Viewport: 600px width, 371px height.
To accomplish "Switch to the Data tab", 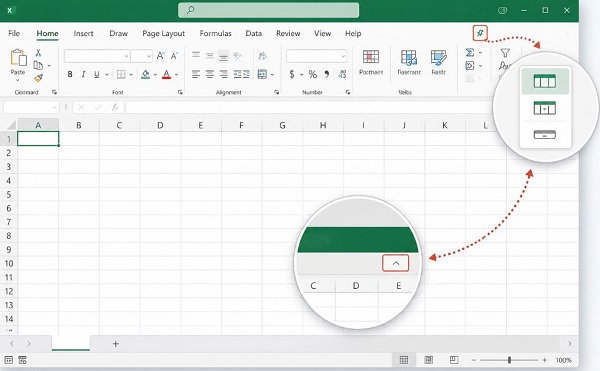I will [x=254, y=33].
